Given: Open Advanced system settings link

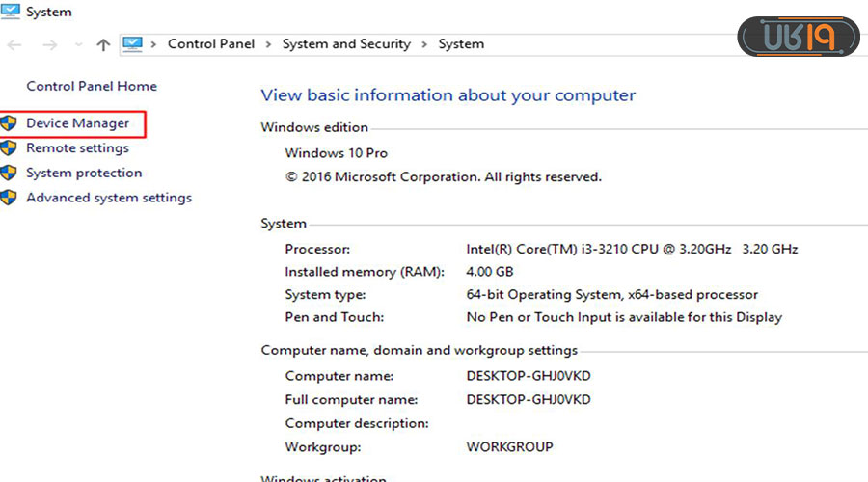Looking at the screenshot, I should tap(109, 198).
